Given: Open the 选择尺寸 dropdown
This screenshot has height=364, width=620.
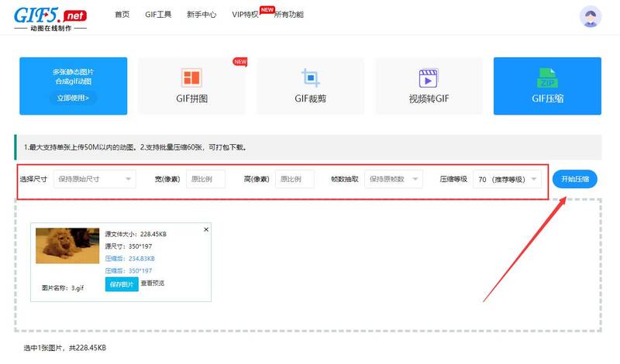Looking at the screenshot, I should coord(95,179).
